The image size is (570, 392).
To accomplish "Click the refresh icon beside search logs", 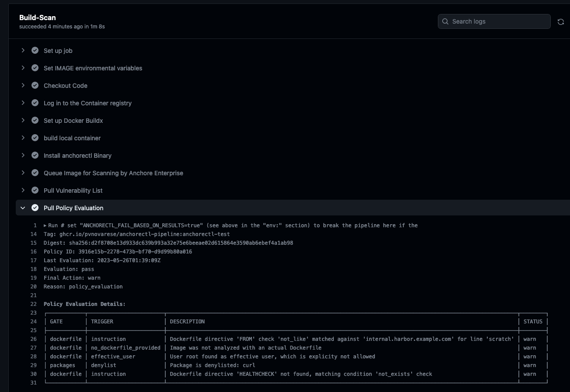I will pos(560,22).
